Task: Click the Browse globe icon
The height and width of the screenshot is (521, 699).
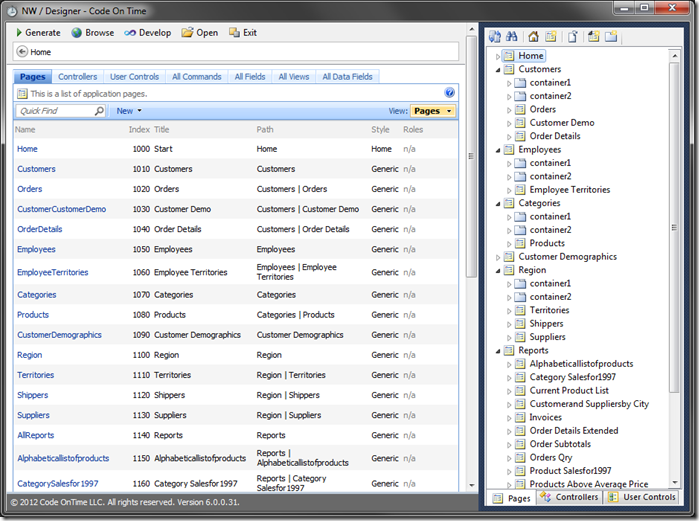Action: 77,33
